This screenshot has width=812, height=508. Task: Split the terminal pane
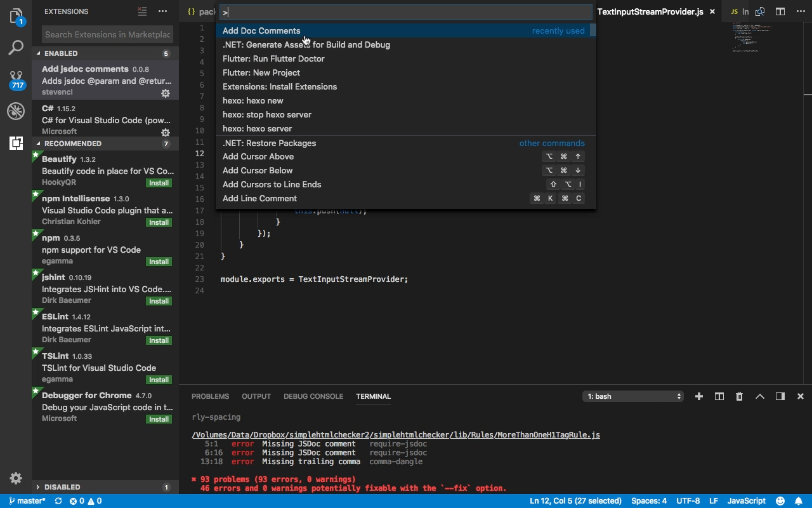(x=719, y=396)
